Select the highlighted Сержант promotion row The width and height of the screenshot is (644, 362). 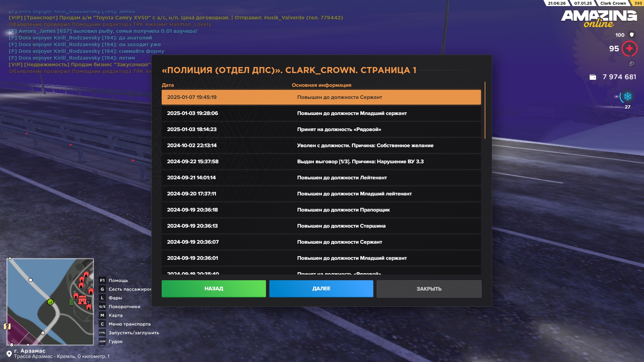click(x=321, y=97)
